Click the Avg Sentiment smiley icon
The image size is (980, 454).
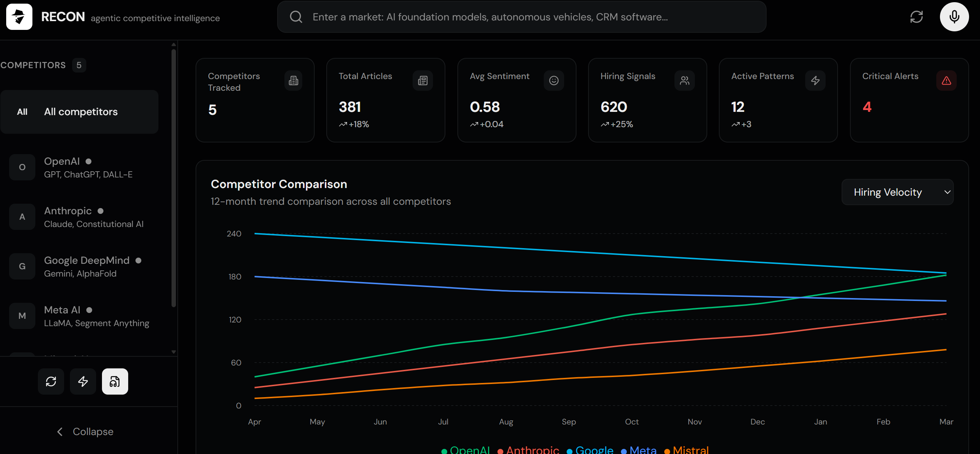(553, 80)
